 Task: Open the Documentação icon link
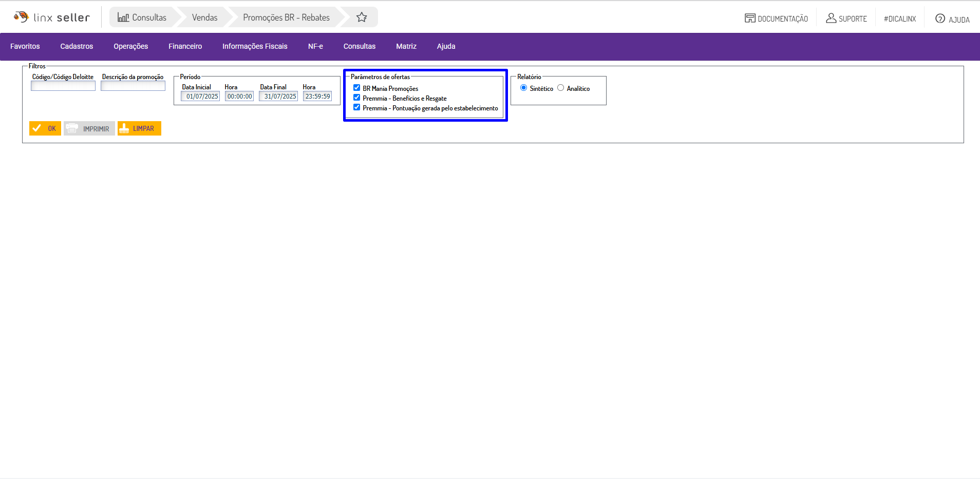click(x=750, y=18)
